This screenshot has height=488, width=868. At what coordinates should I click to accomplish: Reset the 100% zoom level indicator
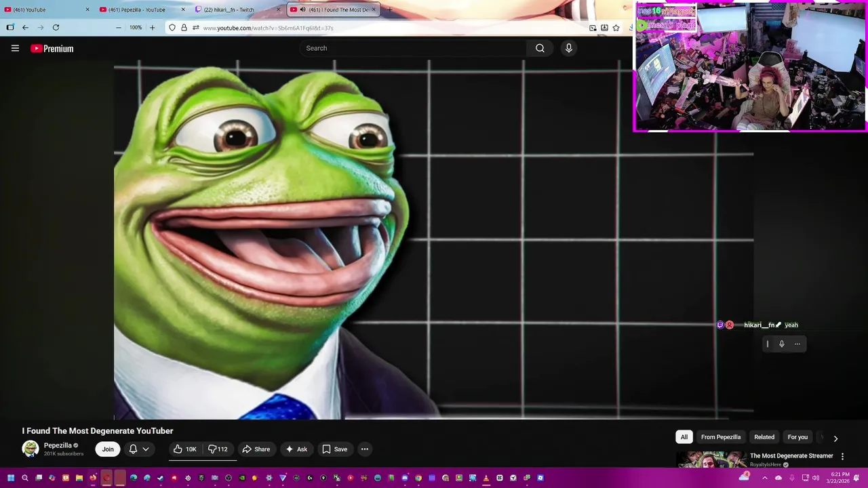point(136,28)
